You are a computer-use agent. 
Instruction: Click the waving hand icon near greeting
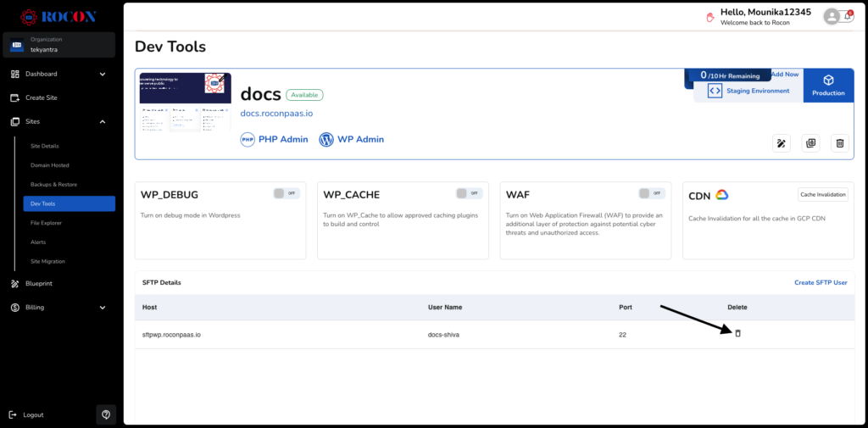click(x=710, y=17)
